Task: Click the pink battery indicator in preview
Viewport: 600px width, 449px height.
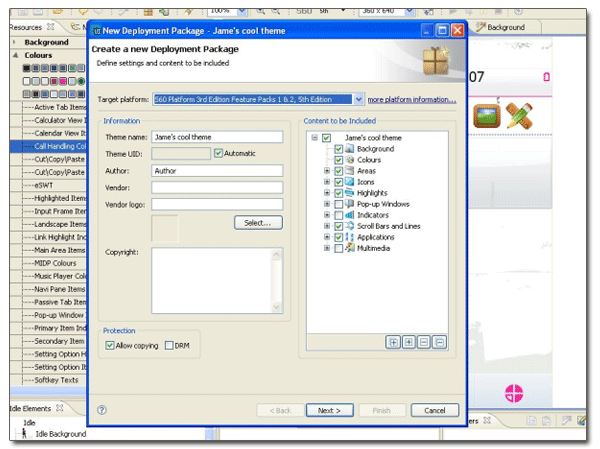Action: (546, 77)
